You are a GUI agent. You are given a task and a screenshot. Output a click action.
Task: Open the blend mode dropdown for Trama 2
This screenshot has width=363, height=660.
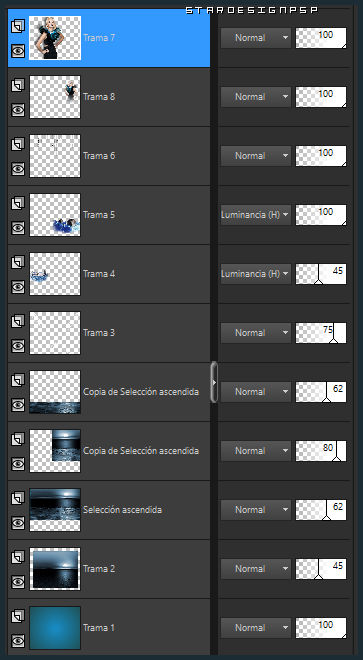point(256,568)
